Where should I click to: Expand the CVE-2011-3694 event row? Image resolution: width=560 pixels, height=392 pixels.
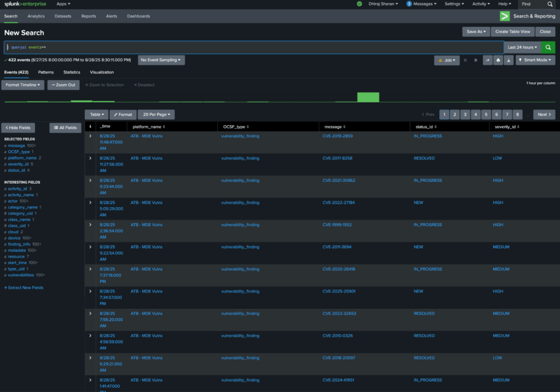click(x=90, y=247)
